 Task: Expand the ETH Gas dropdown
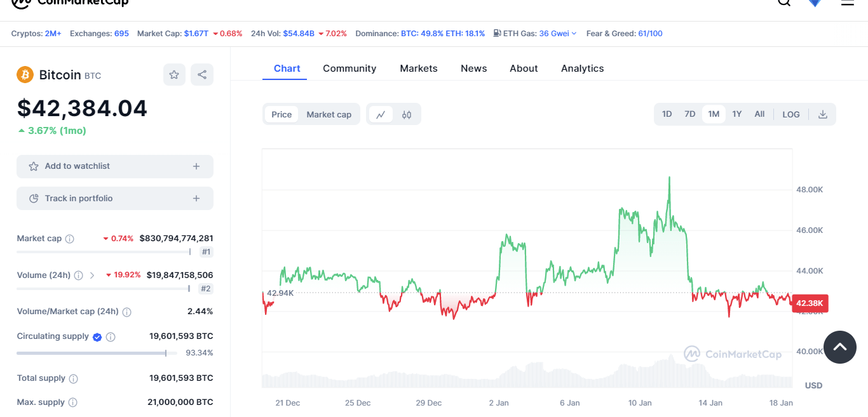click(x=574, y=34)
